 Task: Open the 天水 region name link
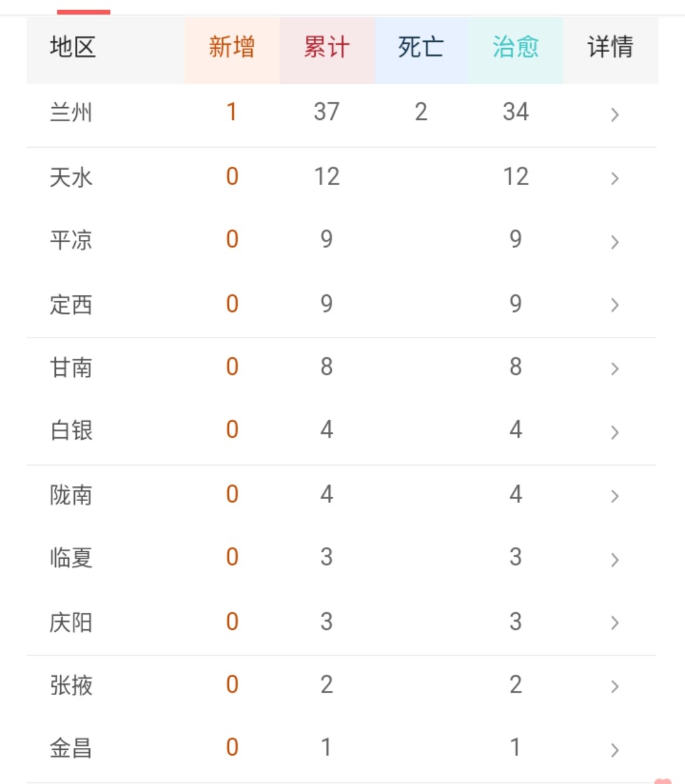click(x=71, y=177)
